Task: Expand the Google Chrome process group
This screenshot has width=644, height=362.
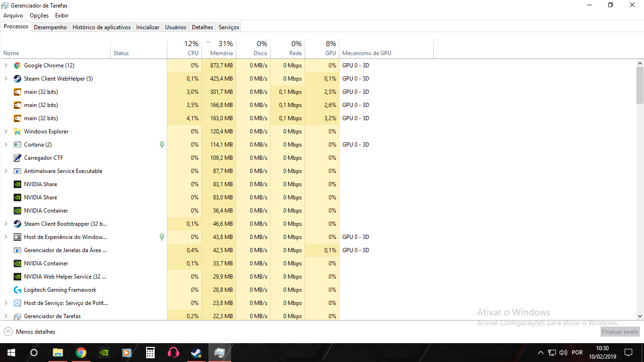Action: coord(6,66)
